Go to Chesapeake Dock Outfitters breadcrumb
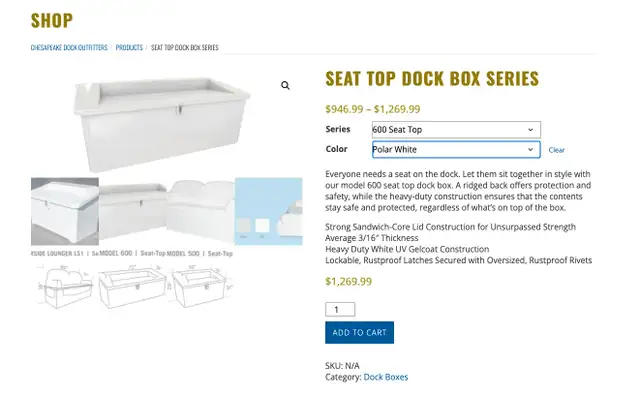 coord(69,47)
